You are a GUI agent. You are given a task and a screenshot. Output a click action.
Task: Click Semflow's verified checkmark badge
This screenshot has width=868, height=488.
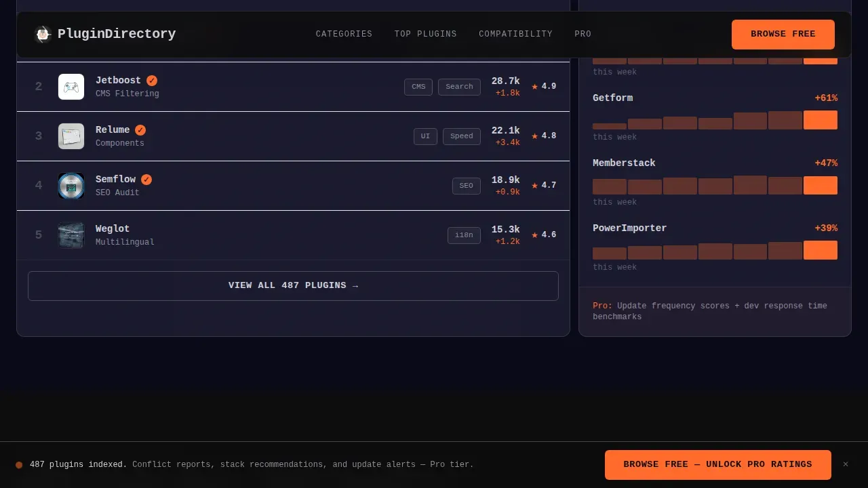point(146,180)
